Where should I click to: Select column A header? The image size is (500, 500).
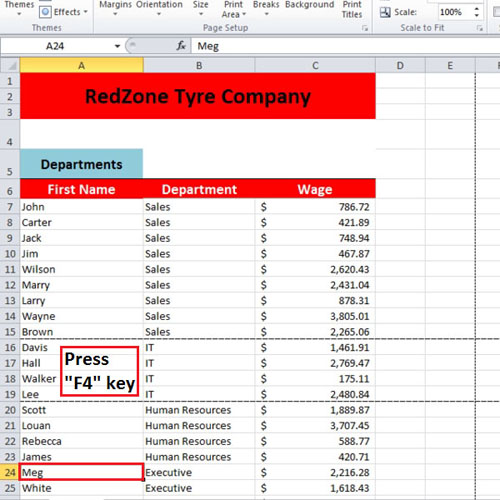coord(82,65)
